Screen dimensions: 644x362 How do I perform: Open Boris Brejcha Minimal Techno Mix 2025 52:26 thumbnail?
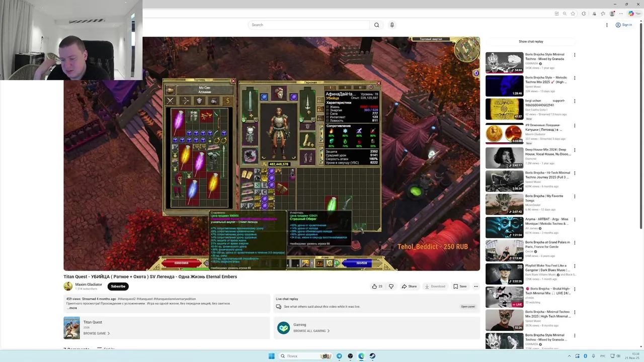[504, 320]
